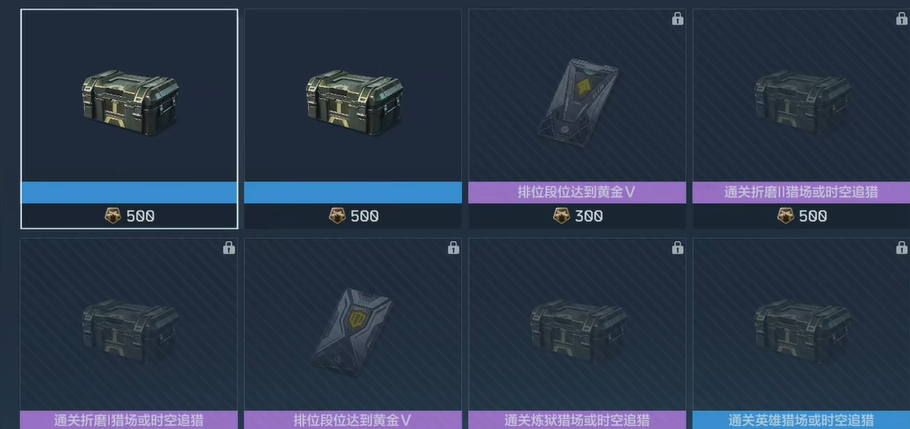The width and height of the screenshot is (910, 429).
Task: Click 排位段位达到黄金V label above 300 price
Action: pos(577,192)
